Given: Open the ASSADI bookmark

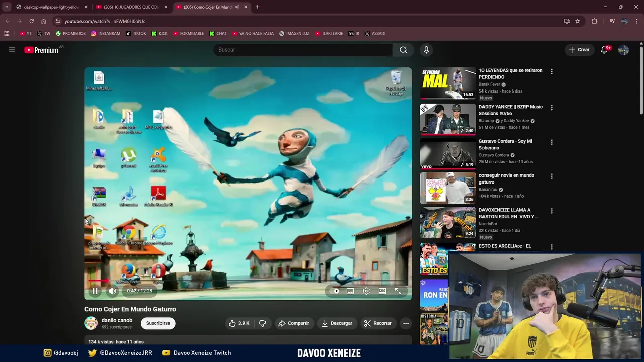Looking at the screenshot, I should coord(375,34).
